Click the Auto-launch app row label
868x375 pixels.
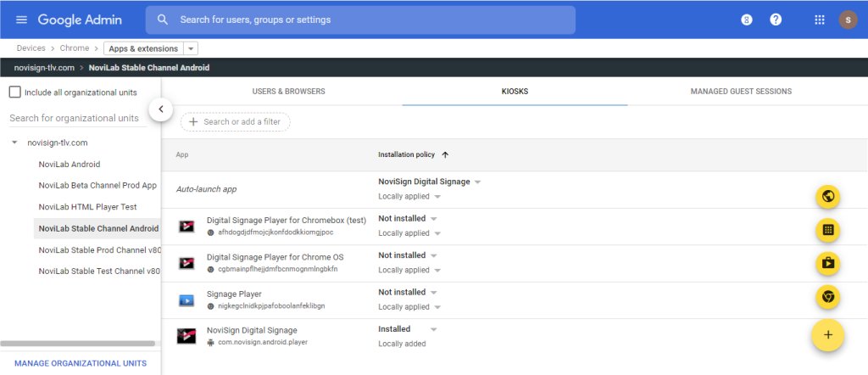[206, 189]
